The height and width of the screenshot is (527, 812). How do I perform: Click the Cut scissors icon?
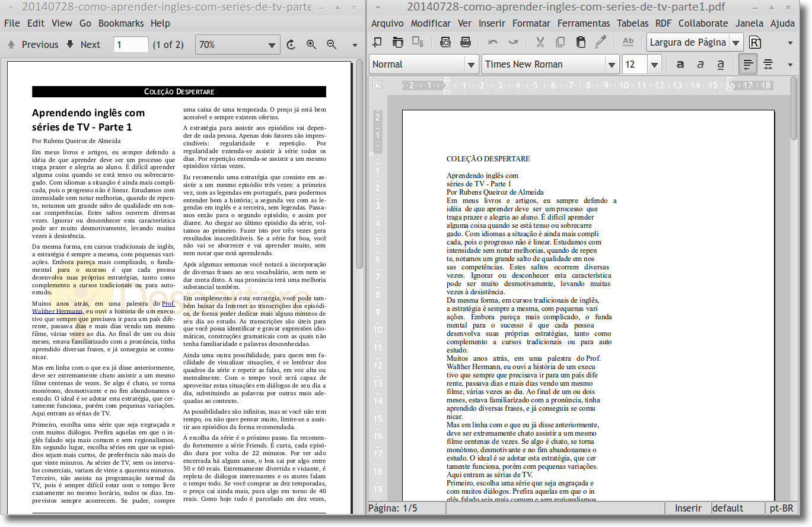click(x=540, y=42)
